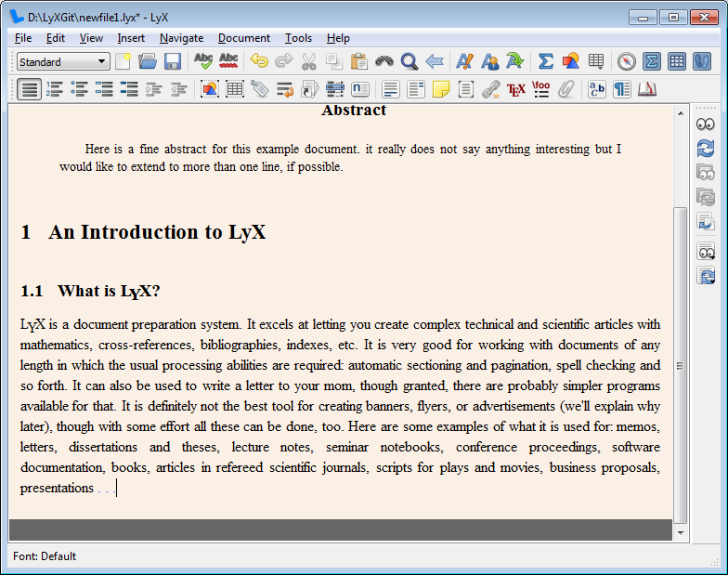
Task: Include child document paperclip icon
Action: click(x=566, y=89)
